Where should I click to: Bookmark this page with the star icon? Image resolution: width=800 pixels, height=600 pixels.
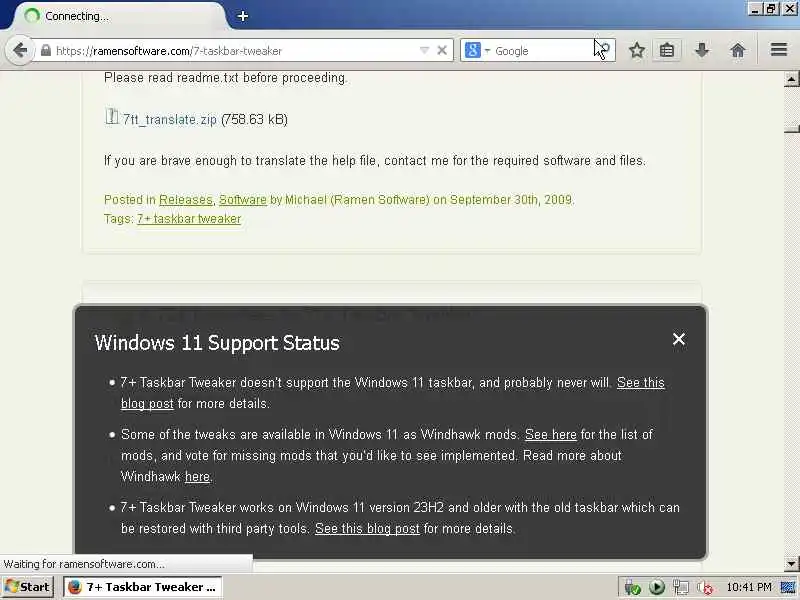click(637, 50)
